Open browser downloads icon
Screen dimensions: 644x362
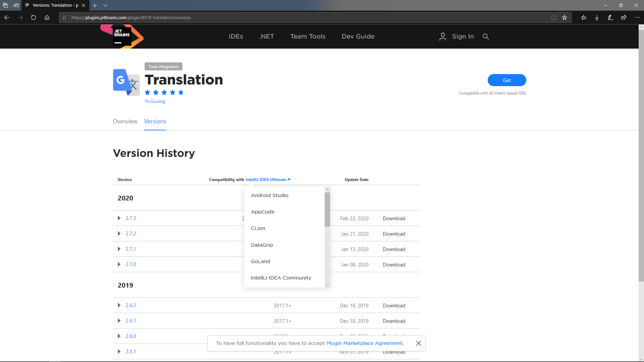click(597, 17)
